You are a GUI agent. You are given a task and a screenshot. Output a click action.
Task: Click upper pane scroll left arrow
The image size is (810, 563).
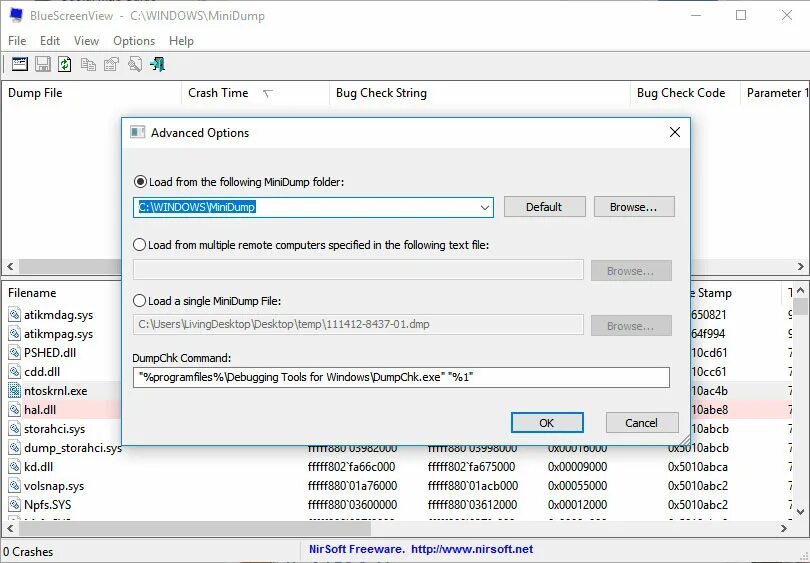tap(10, 267)
